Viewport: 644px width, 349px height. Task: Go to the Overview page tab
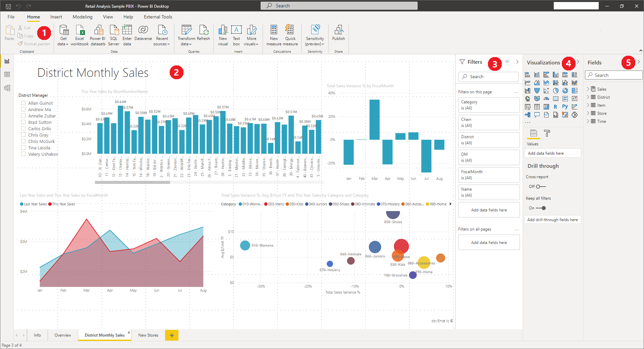pos(63,335)
